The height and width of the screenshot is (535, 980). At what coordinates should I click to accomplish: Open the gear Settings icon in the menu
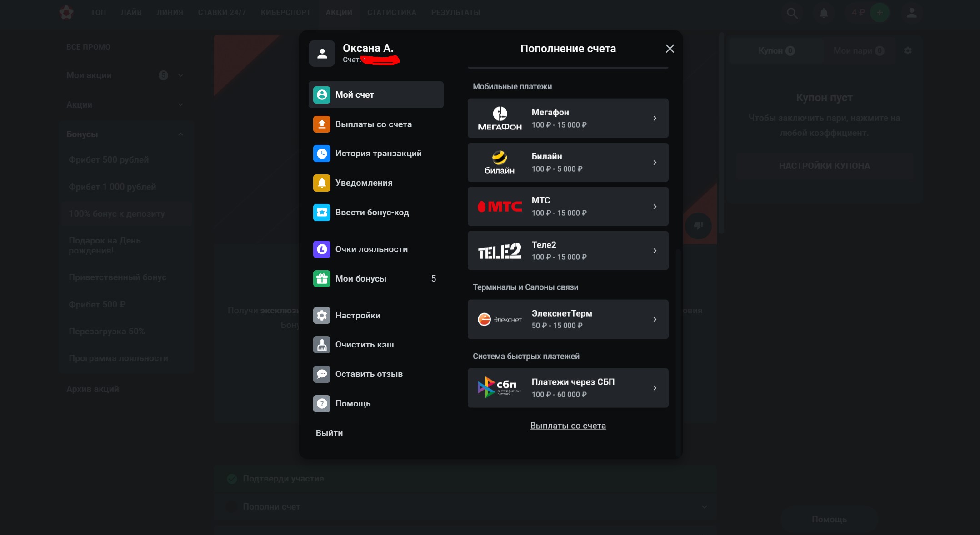click(322, 315)
